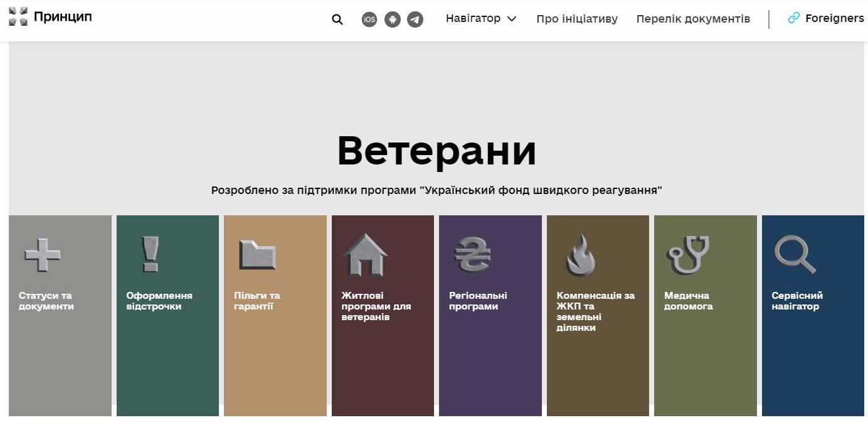
Task: Open the Telegram channel icon
Action: click(415, 19)
